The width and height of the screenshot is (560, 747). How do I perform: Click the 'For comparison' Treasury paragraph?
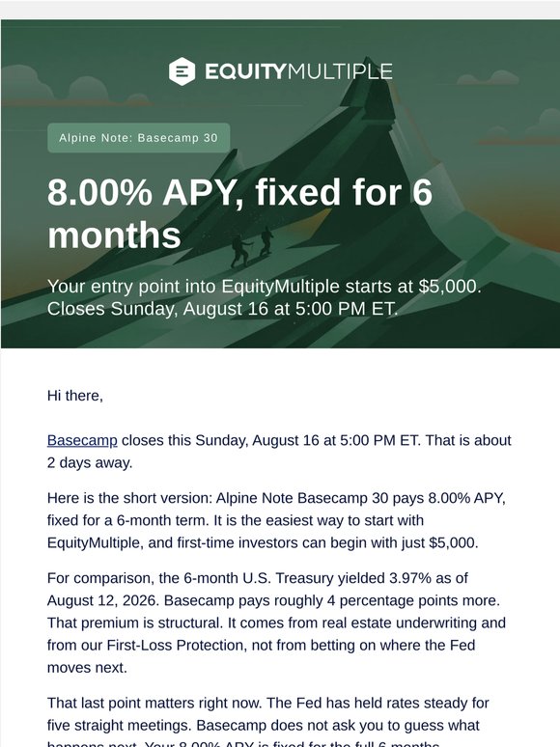pos(276,622)
